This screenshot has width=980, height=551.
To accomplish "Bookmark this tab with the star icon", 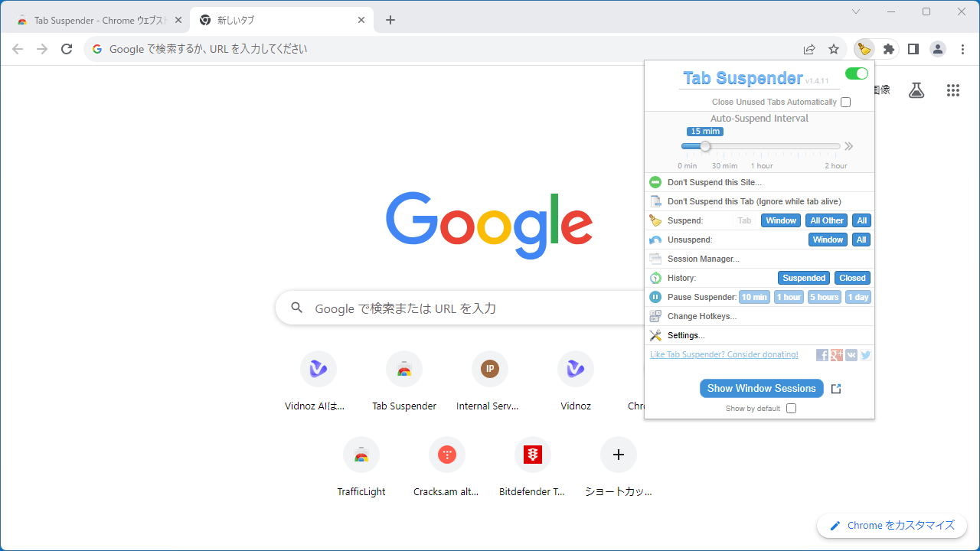I will point(834,49).
